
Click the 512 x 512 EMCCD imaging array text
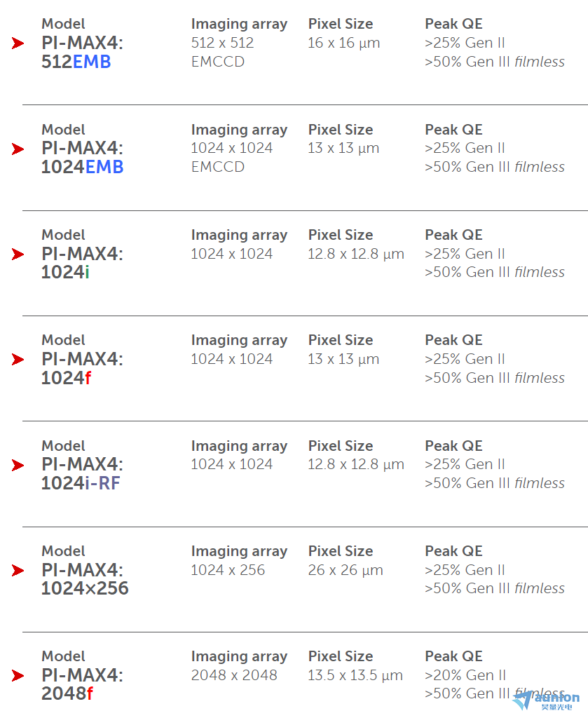tap(222, 52)
